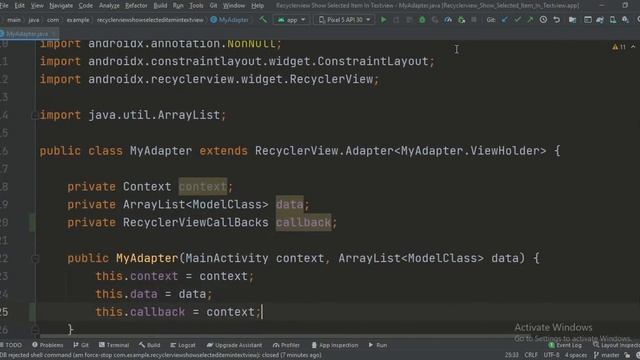Click the gray Stop square icon

[x=473, y=20]
